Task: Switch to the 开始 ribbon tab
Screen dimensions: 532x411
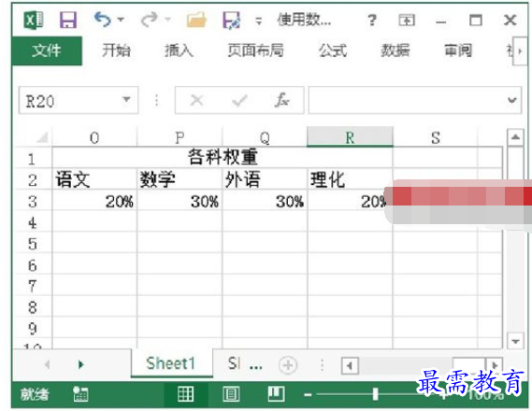Action: (116, 50)
